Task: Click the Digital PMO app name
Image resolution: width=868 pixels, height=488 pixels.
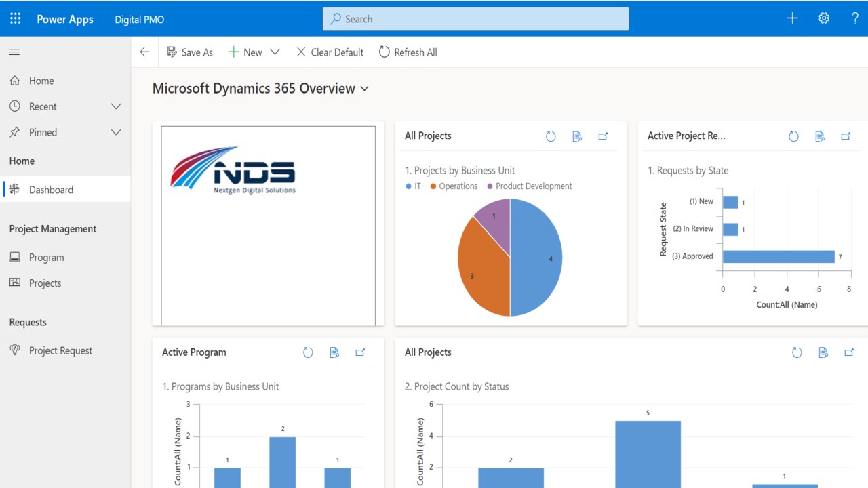Action: (x=140, y=19)
